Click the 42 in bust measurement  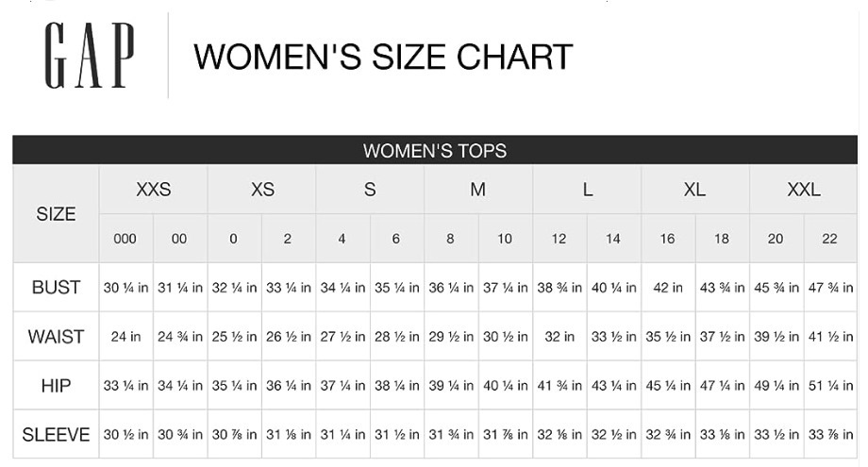pyautogui.click(x=667, y=288)
